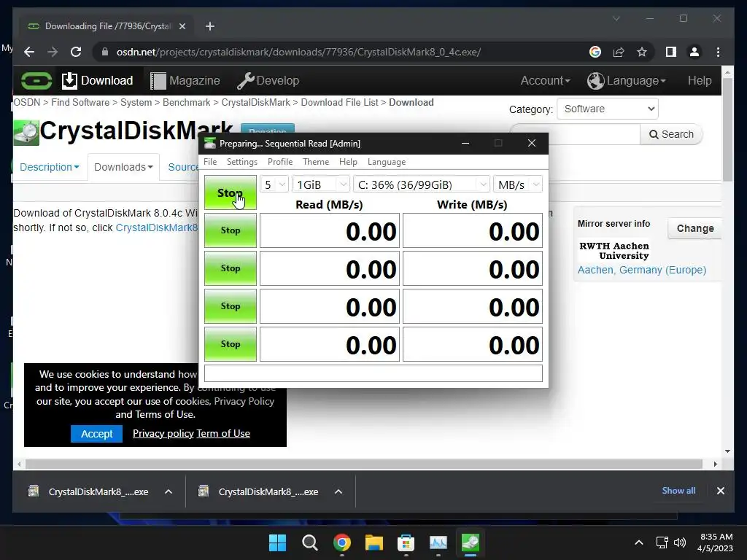The image size is (747, 560).
Task: Expand the Account dropdown on OSDN
Action: pyautogui.click(x=545, y=80)
